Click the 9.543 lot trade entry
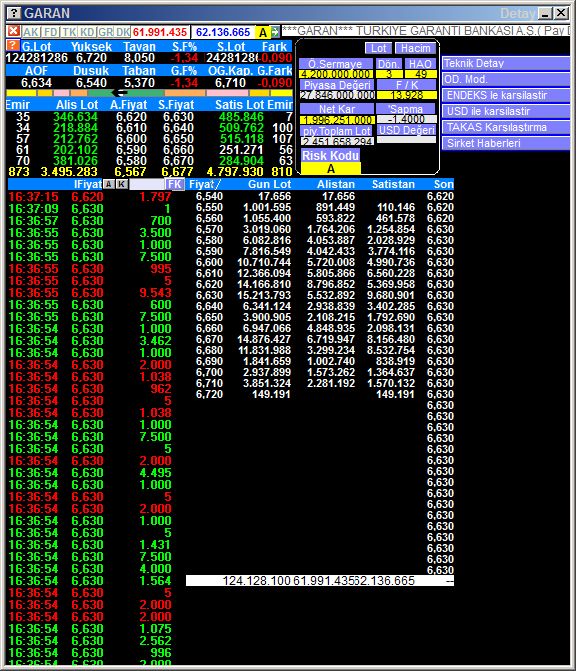576x671 pixels. coord(155,293)
